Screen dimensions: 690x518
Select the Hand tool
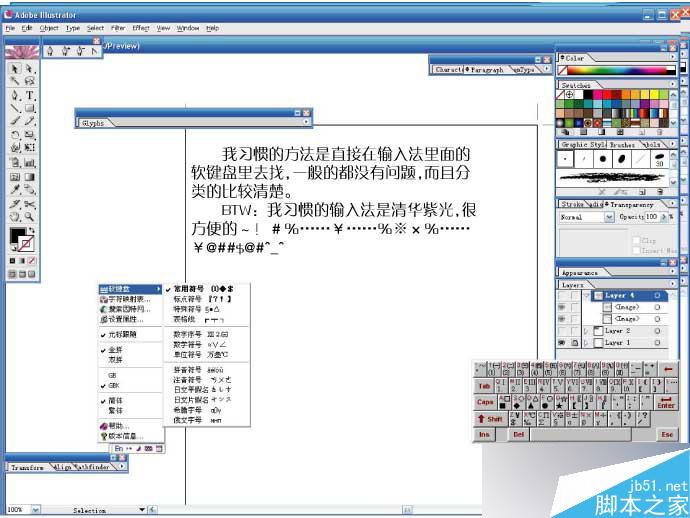click(15, 217)
